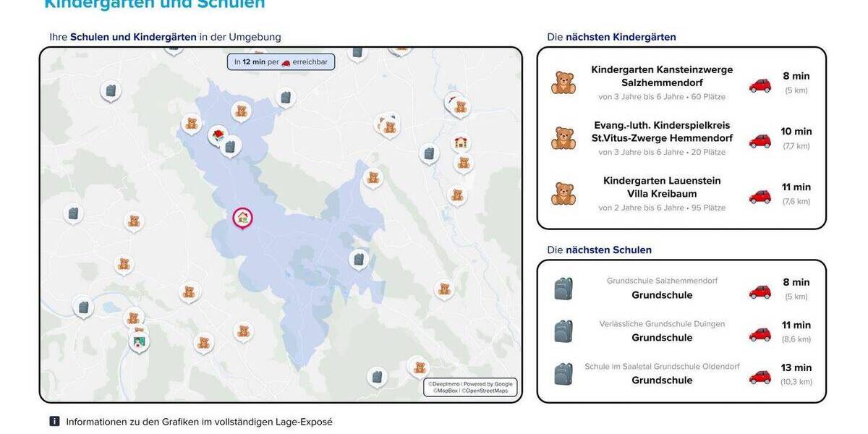The height and width of the screenshot is (434, 868).
Task: Click the 'In 12 min erreichbar' map badge
Action: click(x=281, y=62)
